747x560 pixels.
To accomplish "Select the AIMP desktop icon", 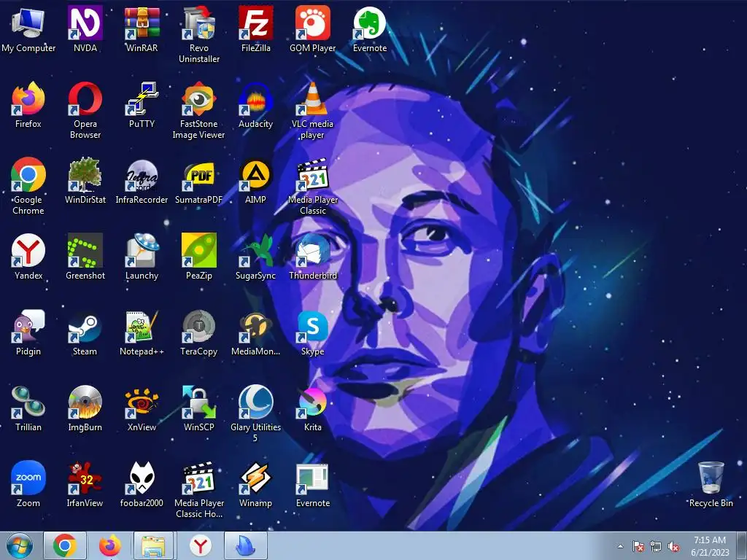I will (256, 174).
